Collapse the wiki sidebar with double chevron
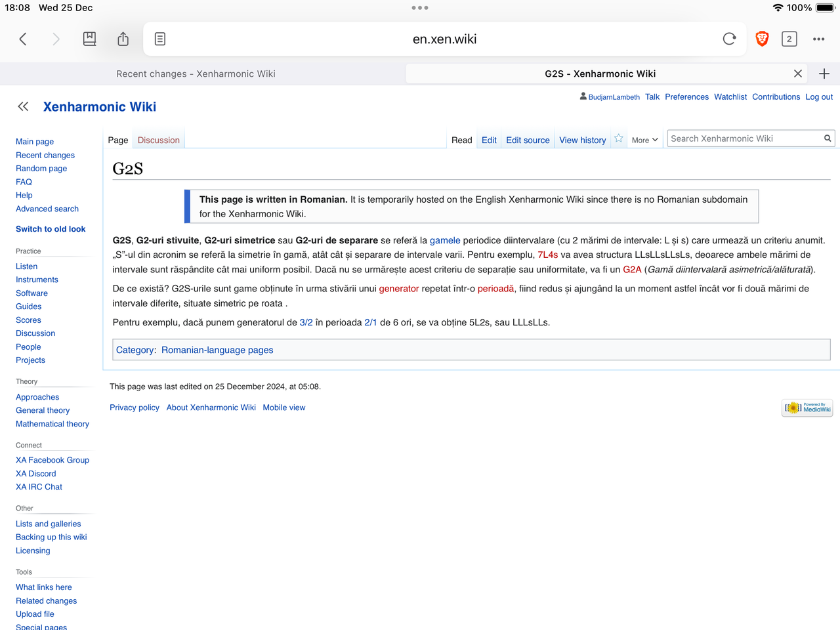The image size is (840, 630). [23, 106]
